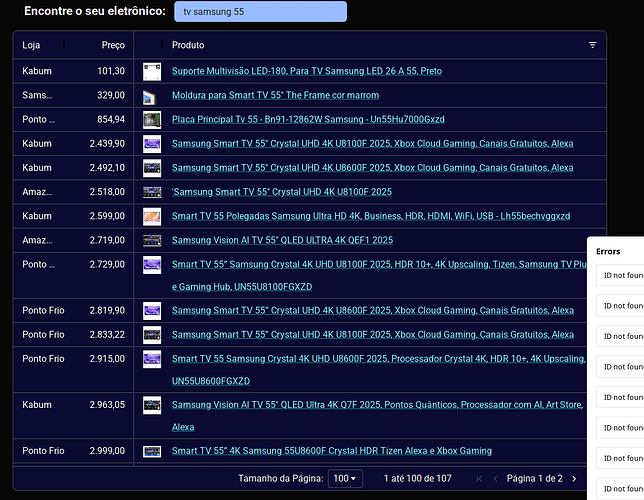644x500 pixels.
Task: Click thumbnail in the 2.819,90 Ponto Frio row
Action: click(152, 311)
